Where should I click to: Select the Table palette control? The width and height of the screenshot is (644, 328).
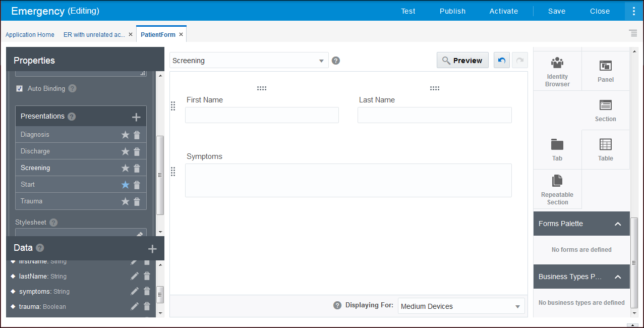(606, 149)
